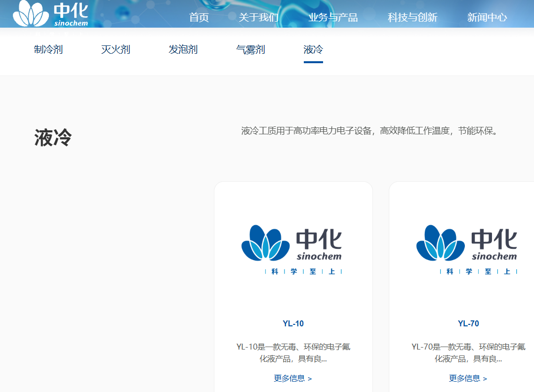The image size is (534, 392).
Task: Switch to the 灭火剂 tab
Action: tap(116, 50)
